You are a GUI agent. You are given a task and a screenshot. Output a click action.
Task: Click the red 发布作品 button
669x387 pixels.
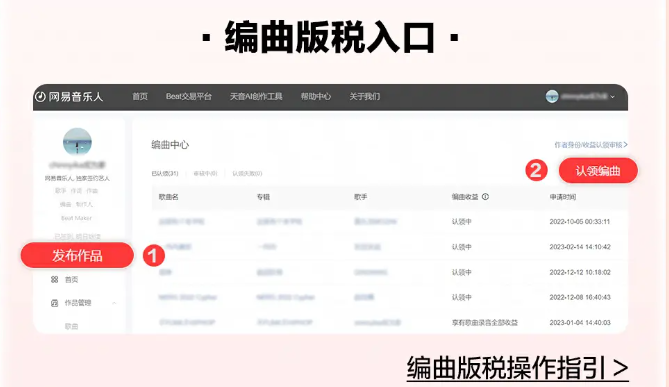pyautogui.click(x=77, y=255)
